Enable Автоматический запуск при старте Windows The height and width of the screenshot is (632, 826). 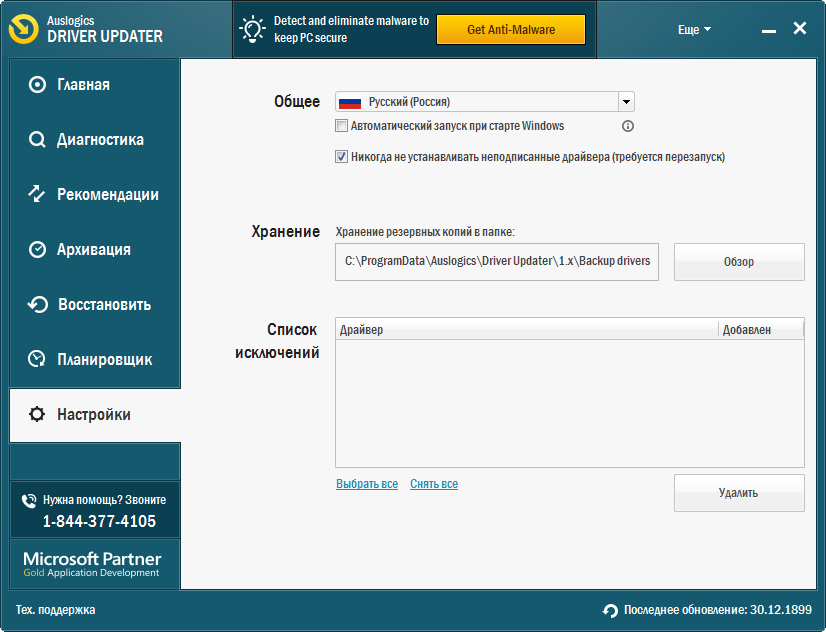[342, 126]
